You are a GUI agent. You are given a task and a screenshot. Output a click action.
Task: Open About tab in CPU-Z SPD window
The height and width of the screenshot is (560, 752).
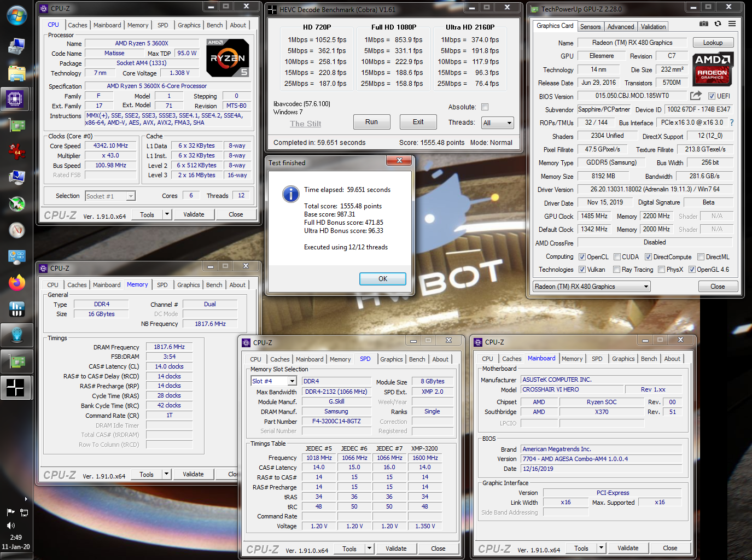(x=440, y=359)
